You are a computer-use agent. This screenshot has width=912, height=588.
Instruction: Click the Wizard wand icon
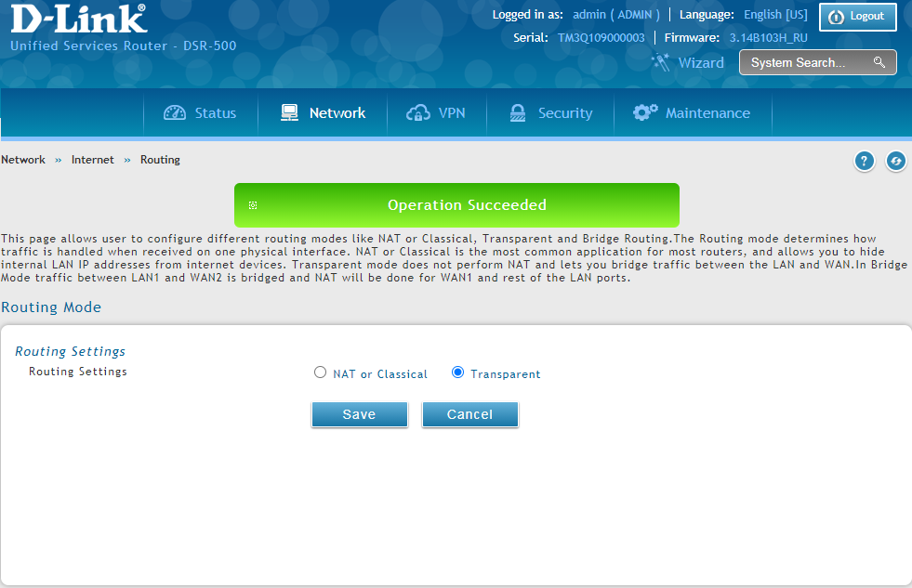coord(661,61)
